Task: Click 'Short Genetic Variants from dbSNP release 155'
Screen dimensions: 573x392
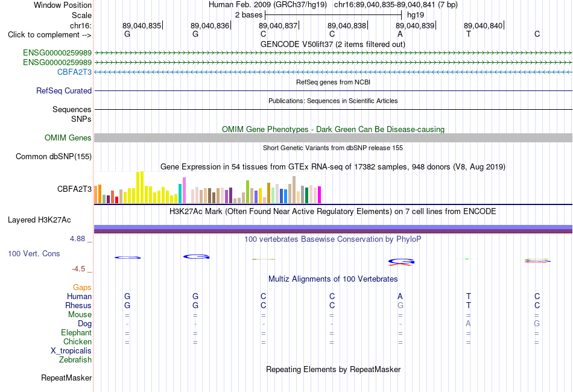Action: 333,148
